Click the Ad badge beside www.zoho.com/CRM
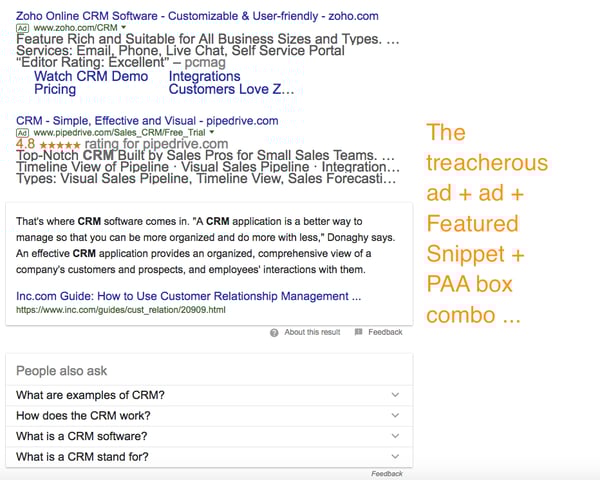Screen dimensions: 600x480 point(23,29)
